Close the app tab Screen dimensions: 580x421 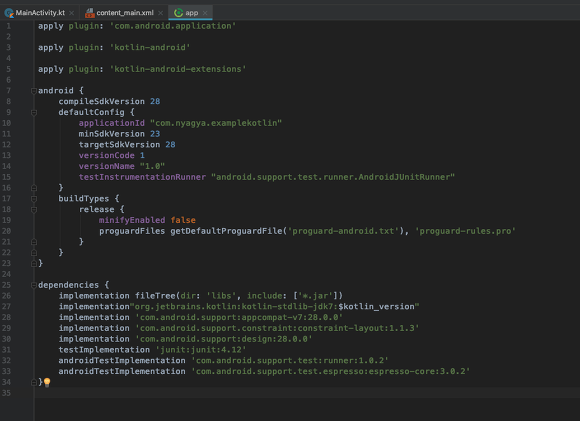pos(205,13)
